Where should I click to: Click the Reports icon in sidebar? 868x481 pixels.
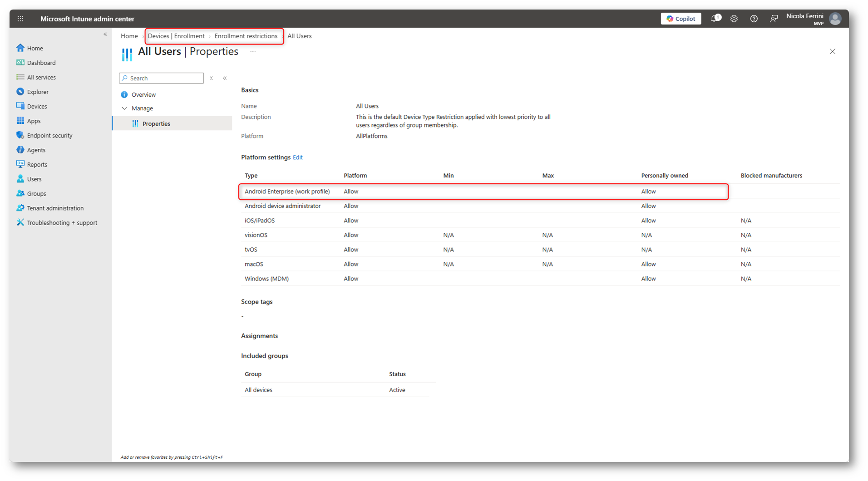pyautogui.click(x=20, y=164)
